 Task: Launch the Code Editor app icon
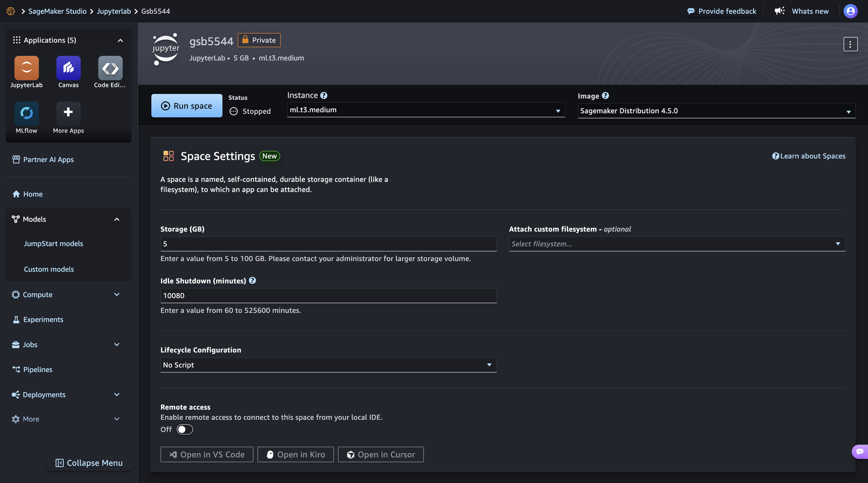[x=110, y=68]
